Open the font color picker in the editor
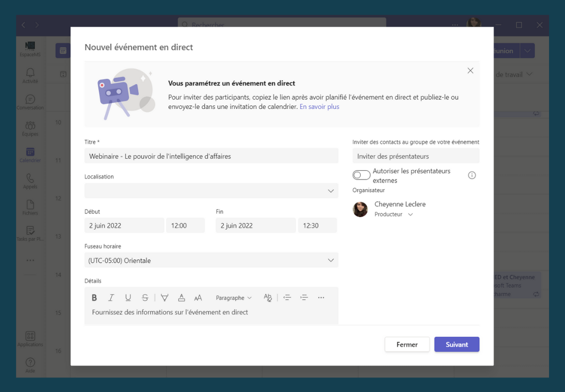Image resolution: width=565 pixels, height=392 pixels. pyautogui.click(x=181, y=297)
